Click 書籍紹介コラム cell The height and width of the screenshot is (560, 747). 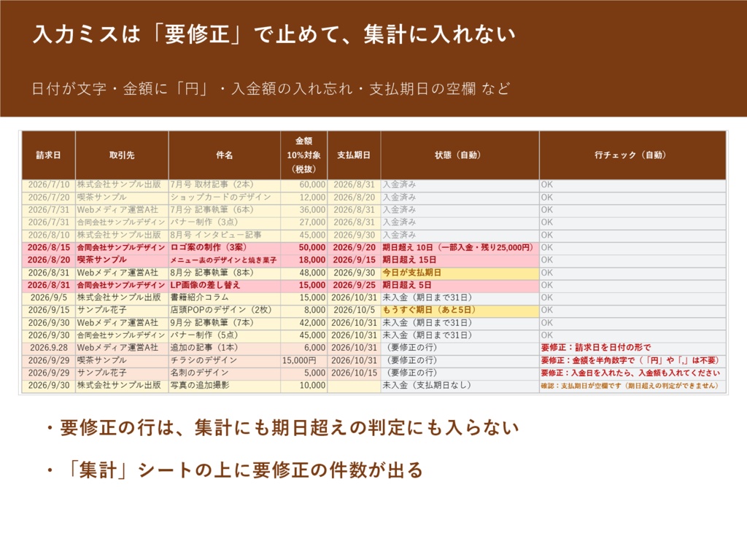click(x=225, y=297)
